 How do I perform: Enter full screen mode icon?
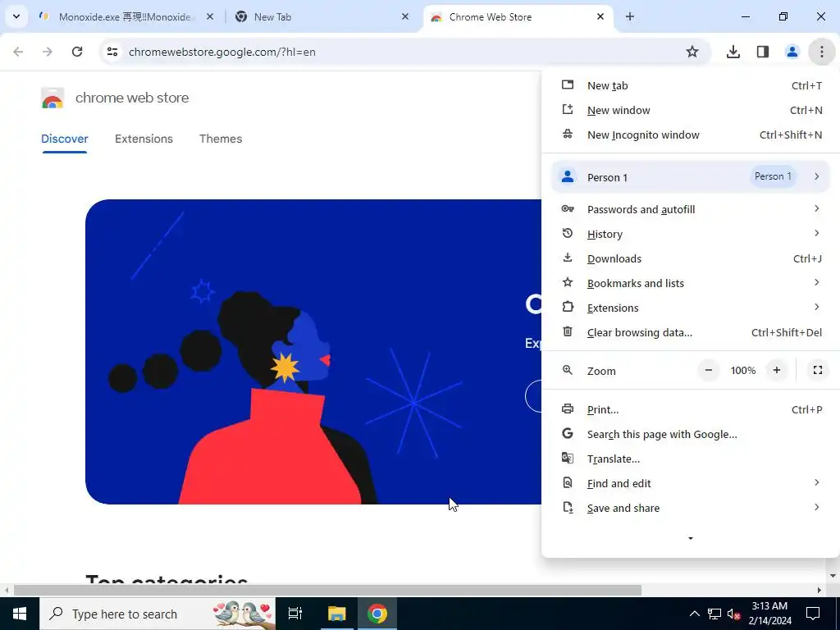(818, 370)
